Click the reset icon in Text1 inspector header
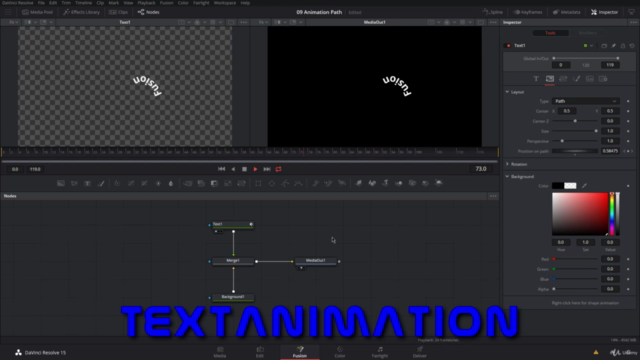 pyautogui.click(x=632, y=46)
